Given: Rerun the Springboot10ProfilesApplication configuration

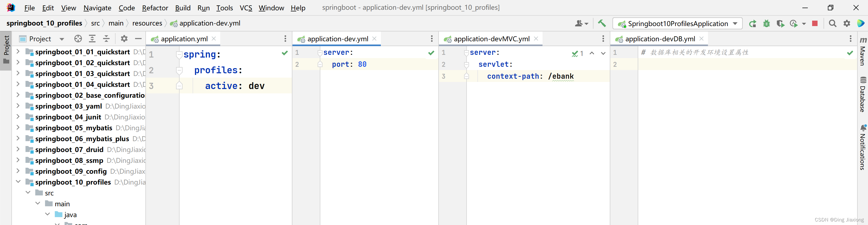Looking at the screenshot, I should (x=752, y=24).
